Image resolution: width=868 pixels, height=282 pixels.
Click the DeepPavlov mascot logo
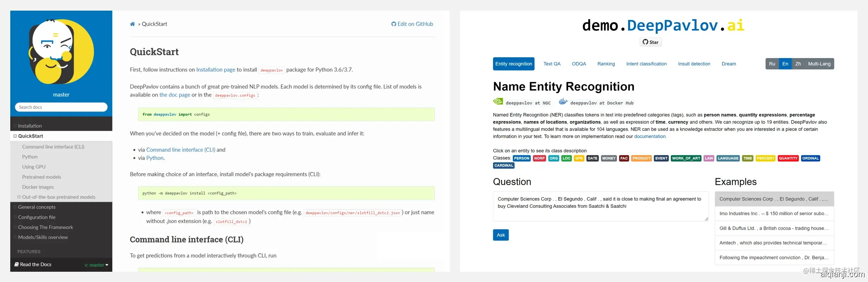(x=61, y=52)
